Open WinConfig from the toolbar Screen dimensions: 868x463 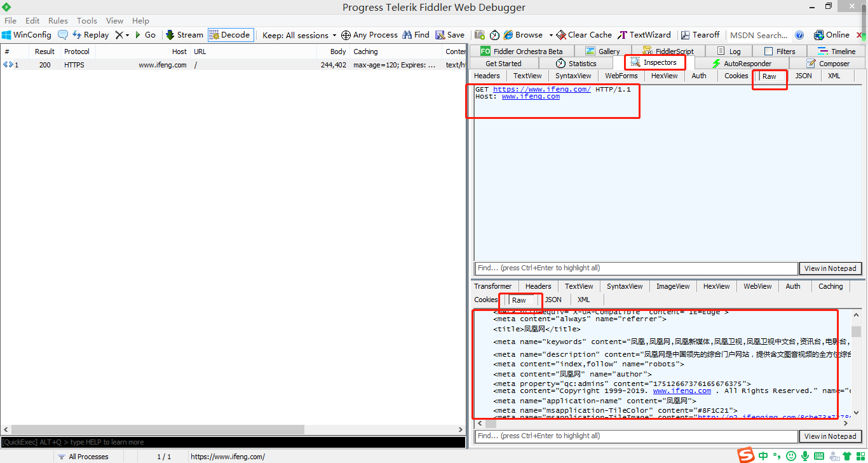(27, 35)
